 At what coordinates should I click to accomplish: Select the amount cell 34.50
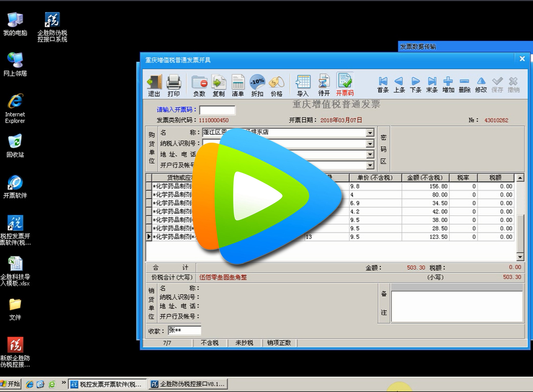[425, 203]
